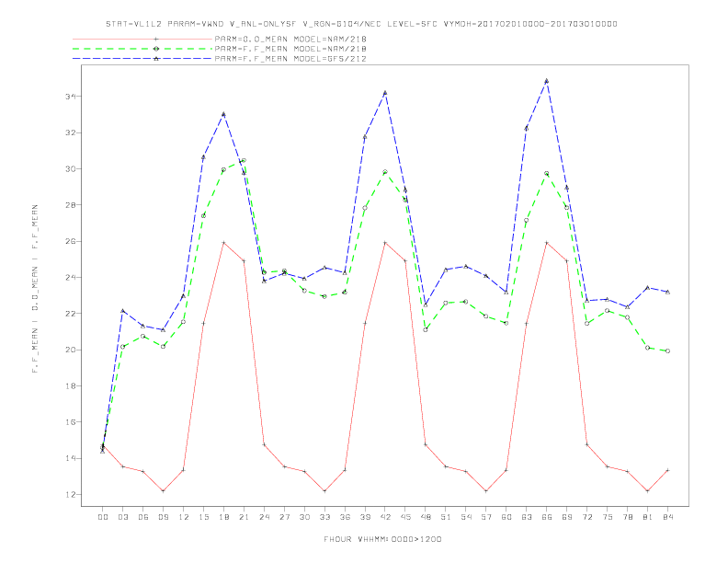Click y-axis tick label 30

click(71, 169)
